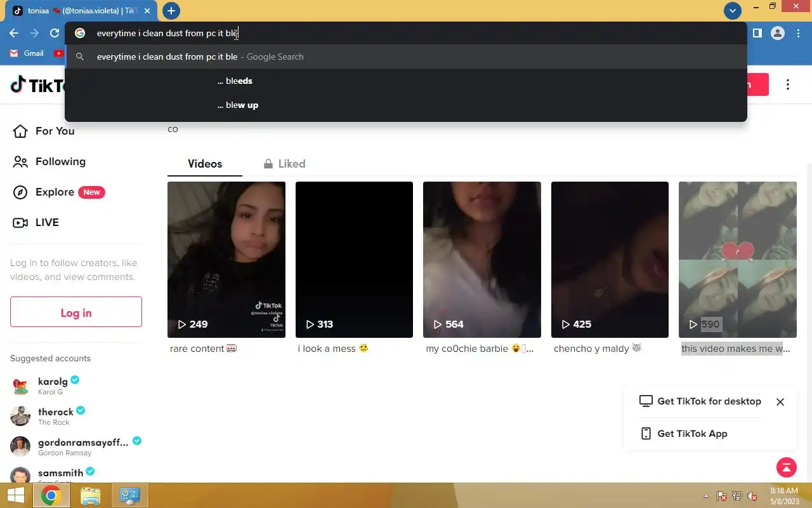Click therock profile avatar
This screenshot has width=812, height=508.
[x=20, y=417]
